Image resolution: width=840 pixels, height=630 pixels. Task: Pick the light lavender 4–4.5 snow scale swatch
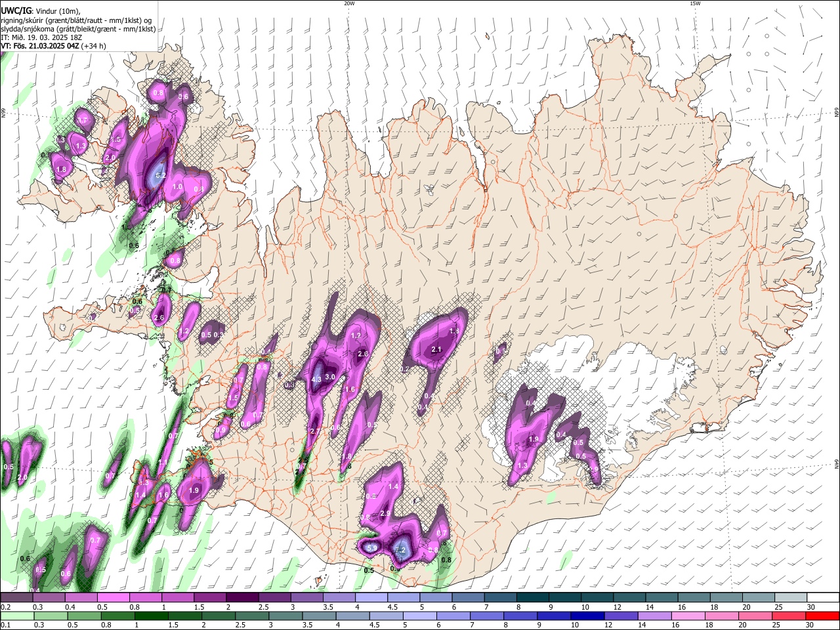point(371,598)
